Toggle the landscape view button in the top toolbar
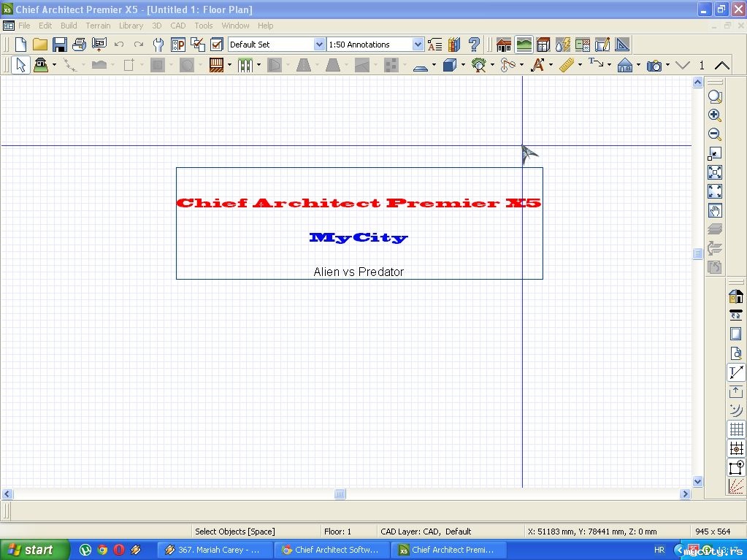The image size is (747, 560). (x=524, y=45)
